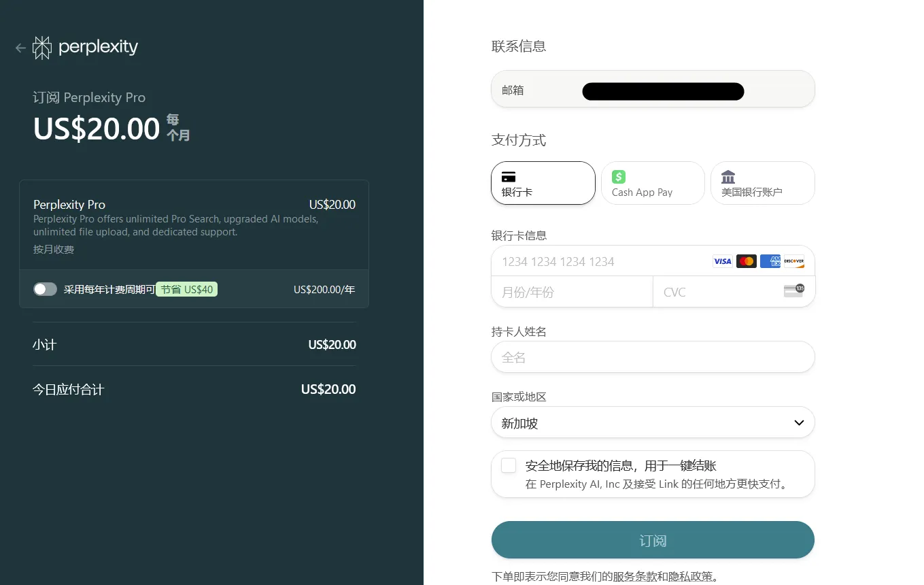The width and height of the screenshot is (924, 585).
Task: Click the chevron on the 新加坡 selector
Action: click(x=799, y=423)
